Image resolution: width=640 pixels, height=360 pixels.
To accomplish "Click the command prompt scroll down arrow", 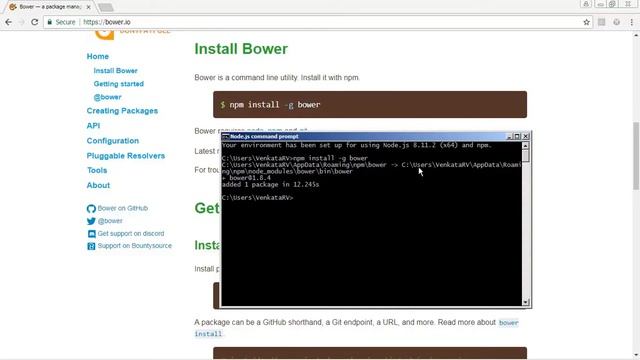I will tap(526, 302).
